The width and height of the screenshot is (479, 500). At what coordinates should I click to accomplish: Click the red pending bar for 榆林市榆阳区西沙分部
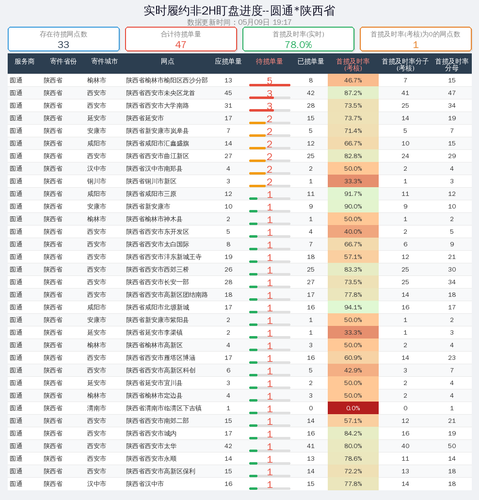pos(270,85)
